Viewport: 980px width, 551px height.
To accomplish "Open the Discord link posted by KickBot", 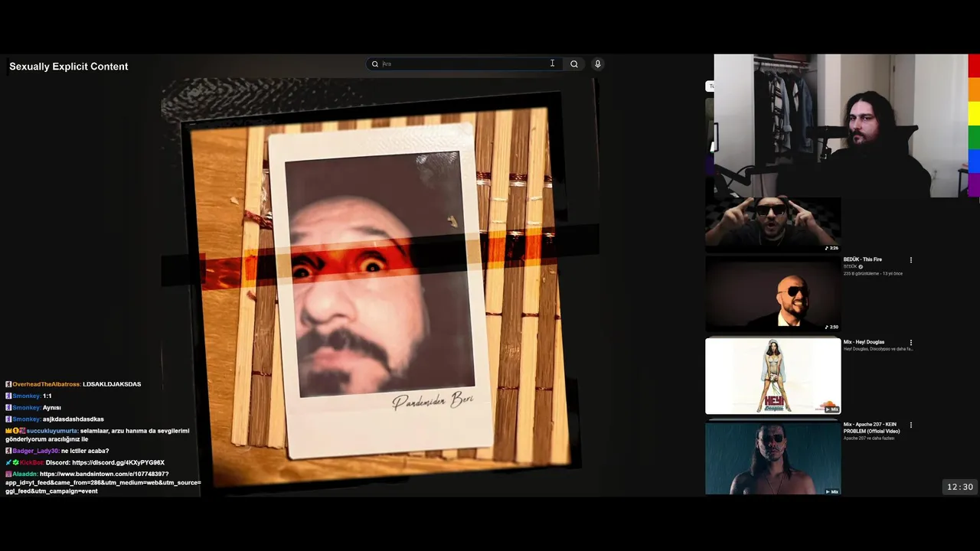I will point(118,463).
